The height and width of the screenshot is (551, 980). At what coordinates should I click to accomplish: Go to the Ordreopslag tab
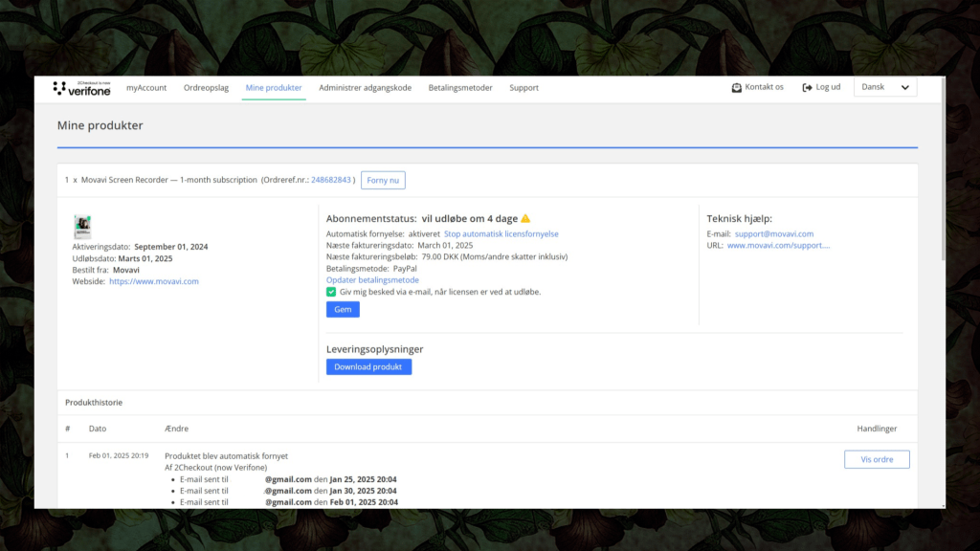pos(206,88)
